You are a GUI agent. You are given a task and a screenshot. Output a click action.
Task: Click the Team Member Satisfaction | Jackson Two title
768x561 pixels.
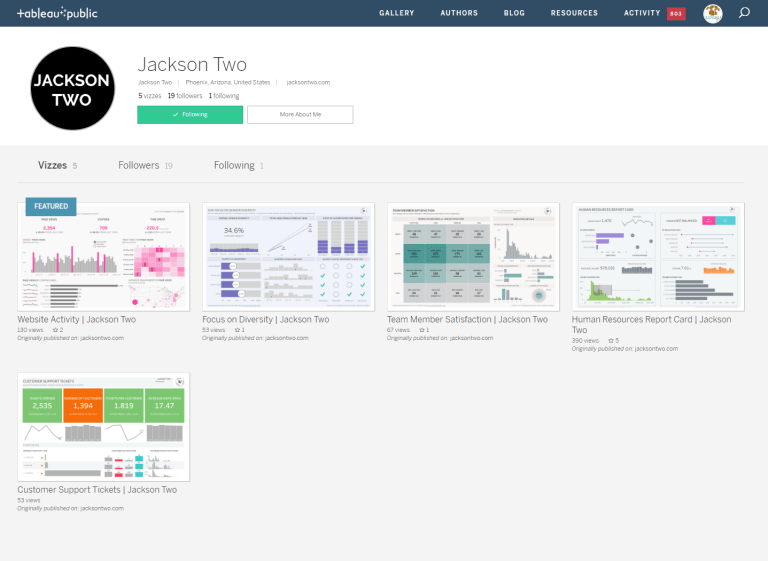[x=467, y=319]
